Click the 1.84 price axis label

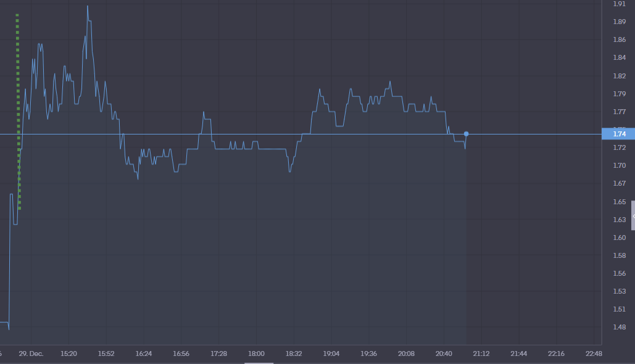618,57
